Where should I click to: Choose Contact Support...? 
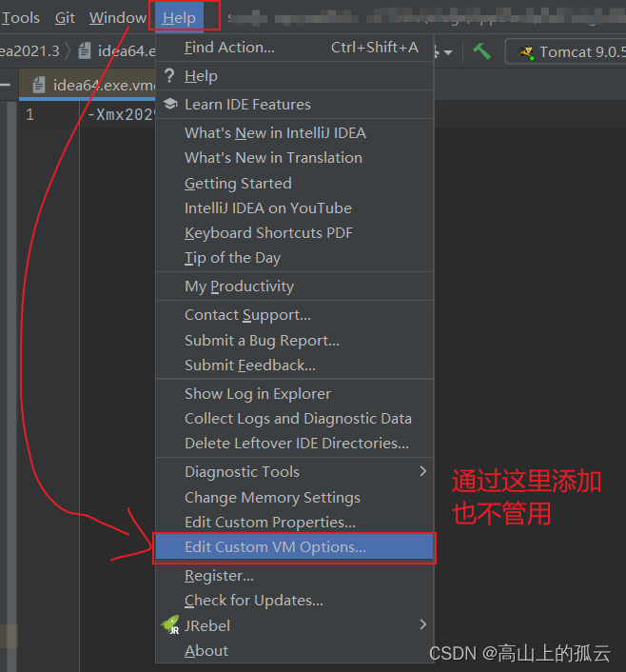(x=294, y=315)
